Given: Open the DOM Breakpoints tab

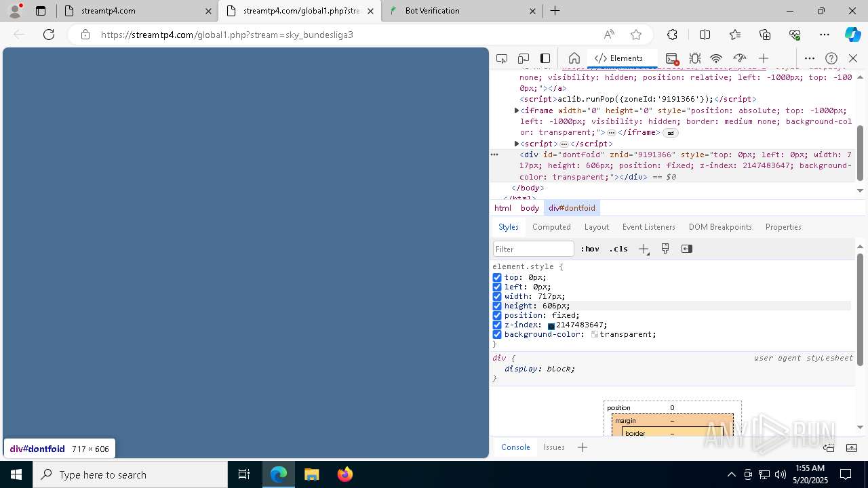Looking at the screenshot, I should click(720, 227).
